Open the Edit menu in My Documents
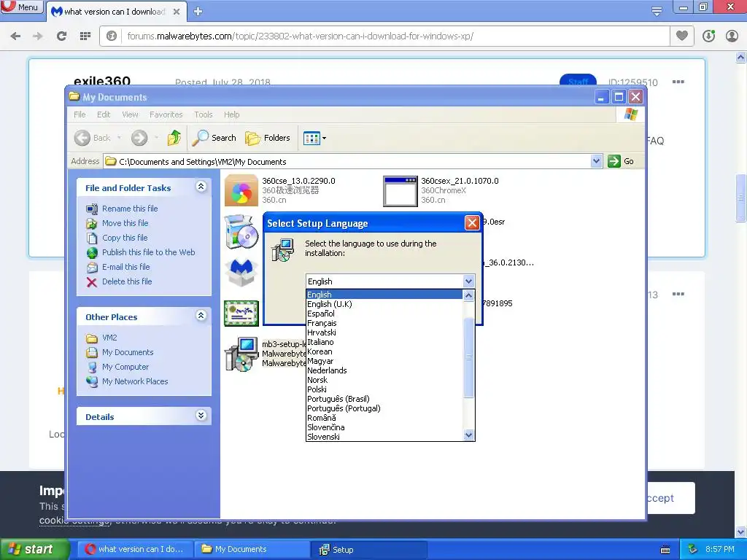The width and height of the screenshot is (747, 560). tap(104, 114)
